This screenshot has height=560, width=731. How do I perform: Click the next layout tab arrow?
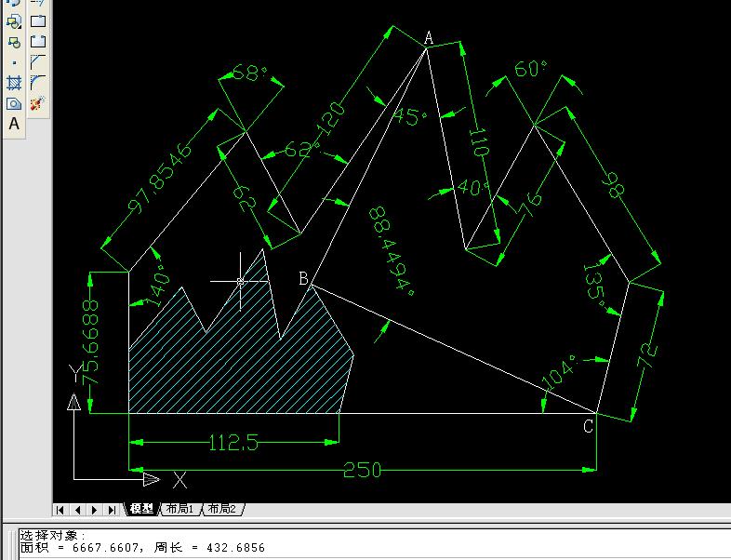pyautogui.click(x=95, y=510)
